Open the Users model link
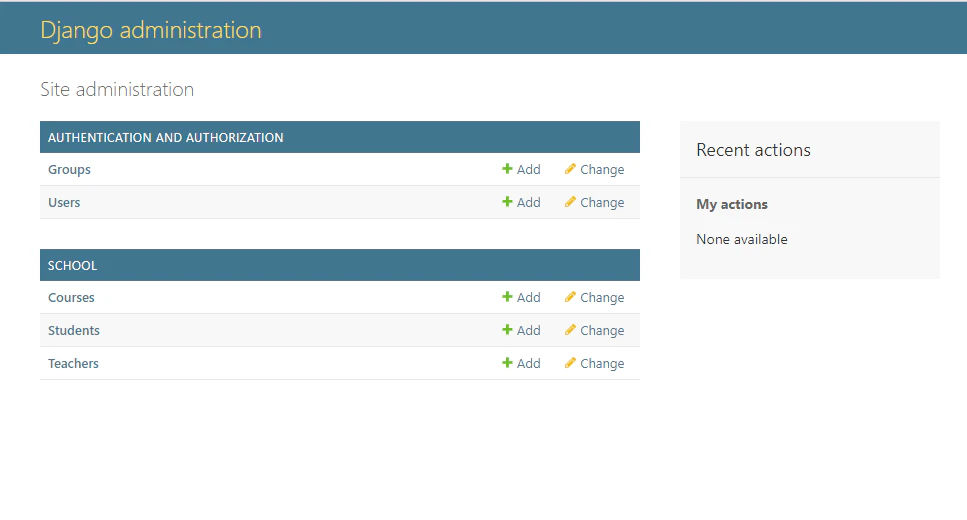The height and width of the screenshot is (520, 967). point(64,202)
